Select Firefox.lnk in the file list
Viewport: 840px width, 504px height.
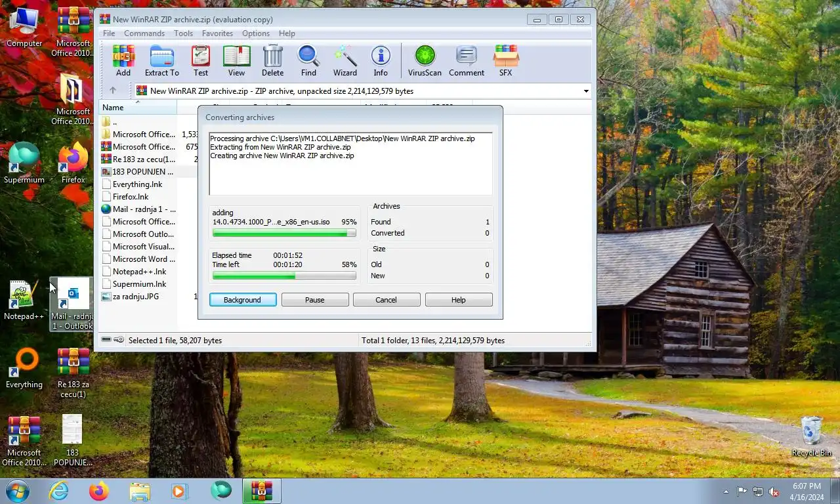coord(138,197)
